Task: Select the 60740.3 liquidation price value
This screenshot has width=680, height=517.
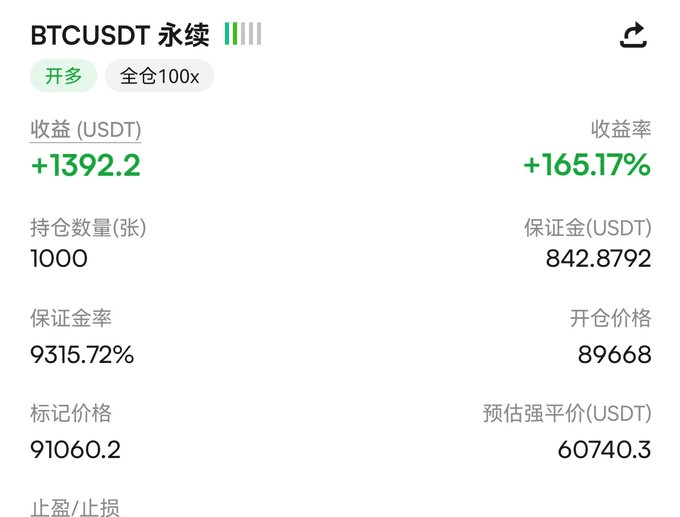Action: tap(604, 450)
